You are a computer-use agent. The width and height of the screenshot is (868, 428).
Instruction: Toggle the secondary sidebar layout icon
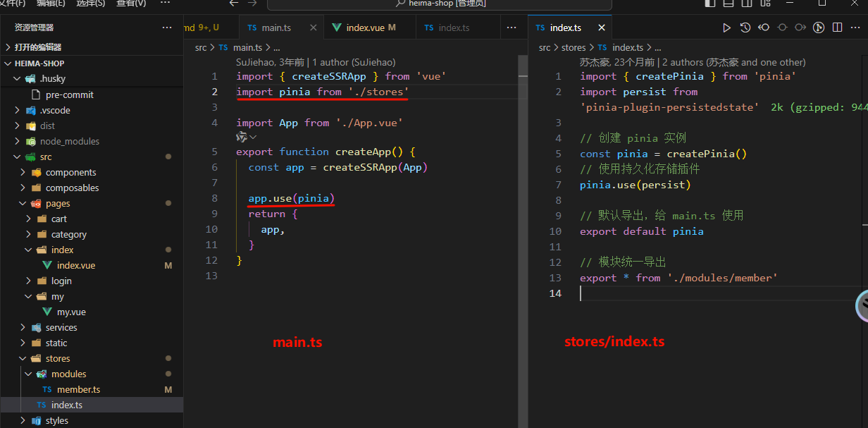[x=748, y=4]
